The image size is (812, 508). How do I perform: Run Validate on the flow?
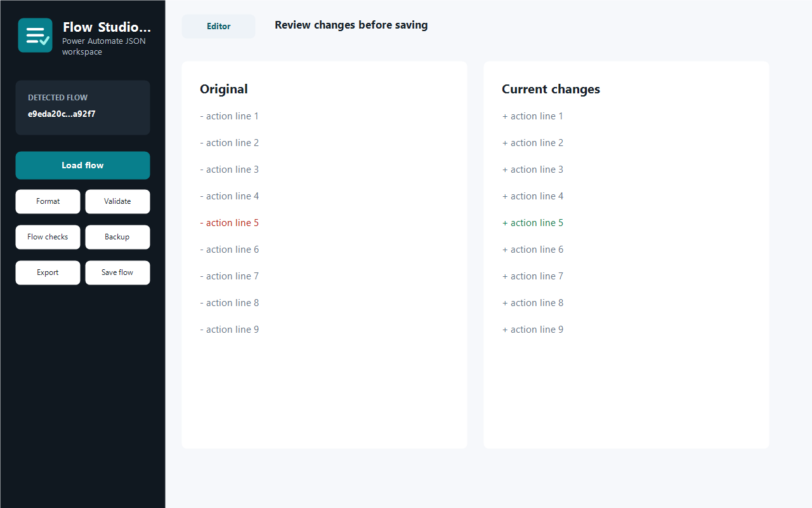coord(117,201)
